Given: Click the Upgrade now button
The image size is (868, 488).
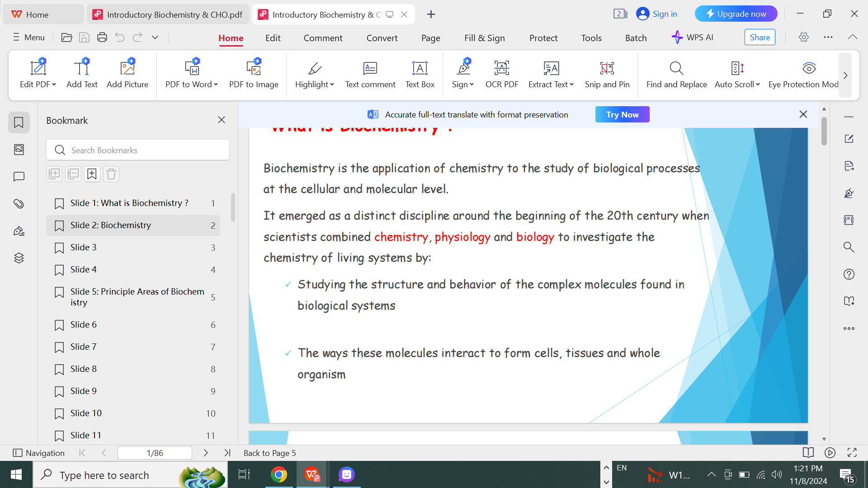Looking at the screenshot, I should pyautogui.click(x=736, y=14).
